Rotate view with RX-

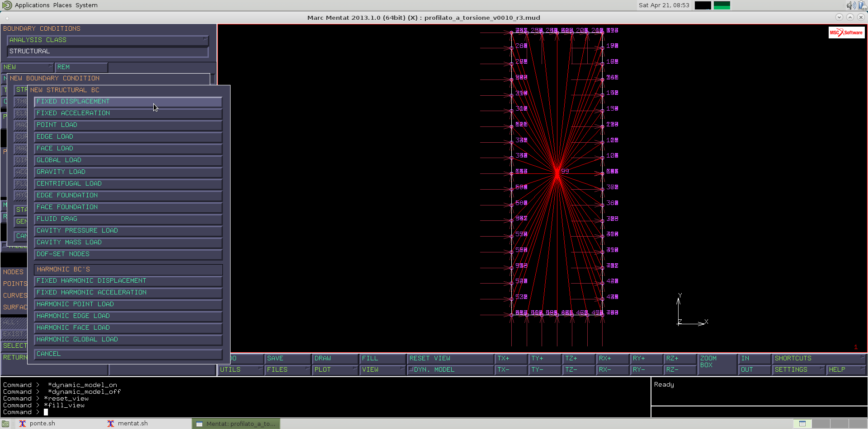613,370
